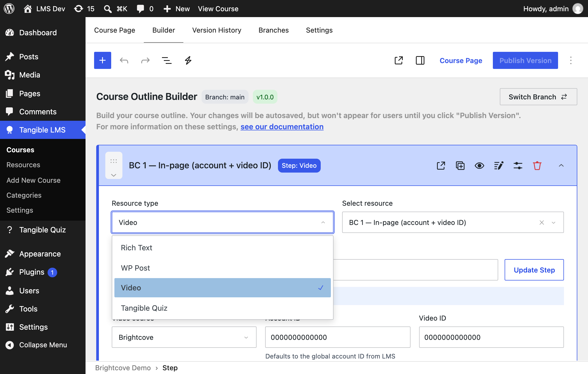Open the see our documentation link
The width and height of the screenshot is (588, 374).
point(282,127)
